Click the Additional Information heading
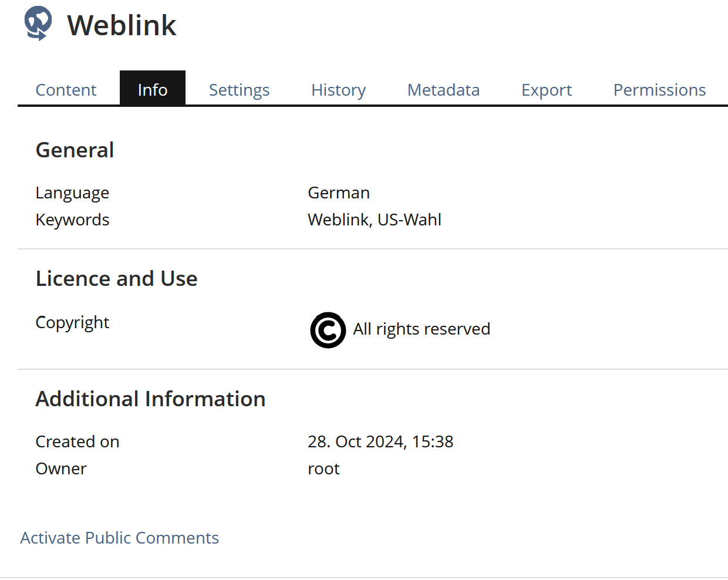The image size is (728, 580). 150,399
